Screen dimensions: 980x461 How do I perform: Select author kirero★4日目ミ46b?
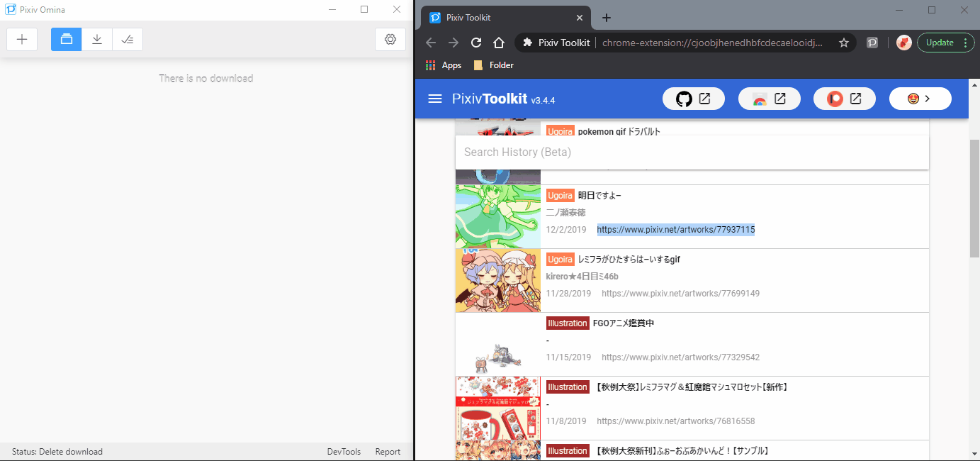tap(582, 277)
